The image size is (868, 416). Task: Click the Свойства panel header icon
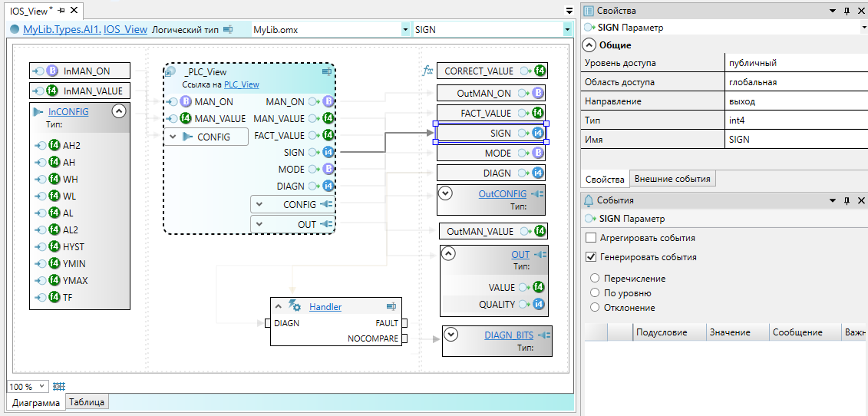tap(589, 11)
